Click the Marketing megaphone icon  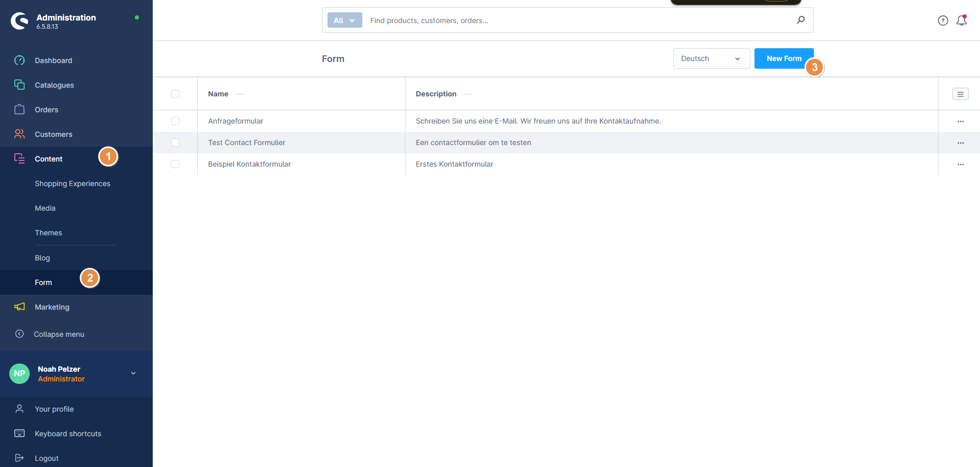click(x=19, y=307)
